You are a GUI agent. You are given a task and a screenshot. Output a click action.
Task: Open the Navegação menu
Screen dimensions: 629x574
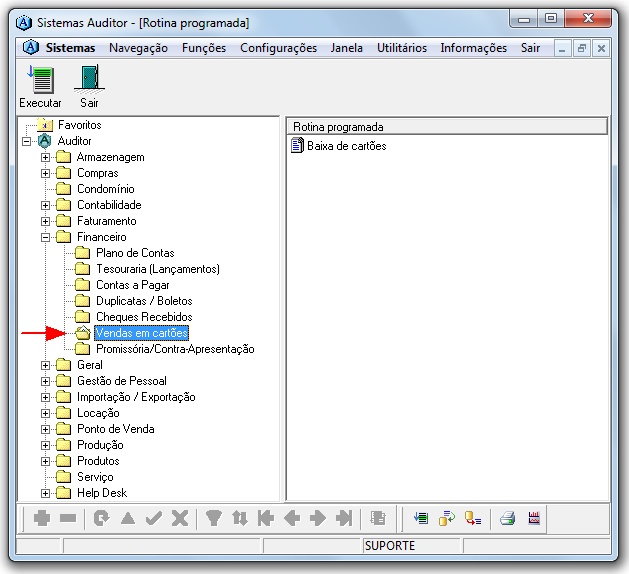point(138,48)
